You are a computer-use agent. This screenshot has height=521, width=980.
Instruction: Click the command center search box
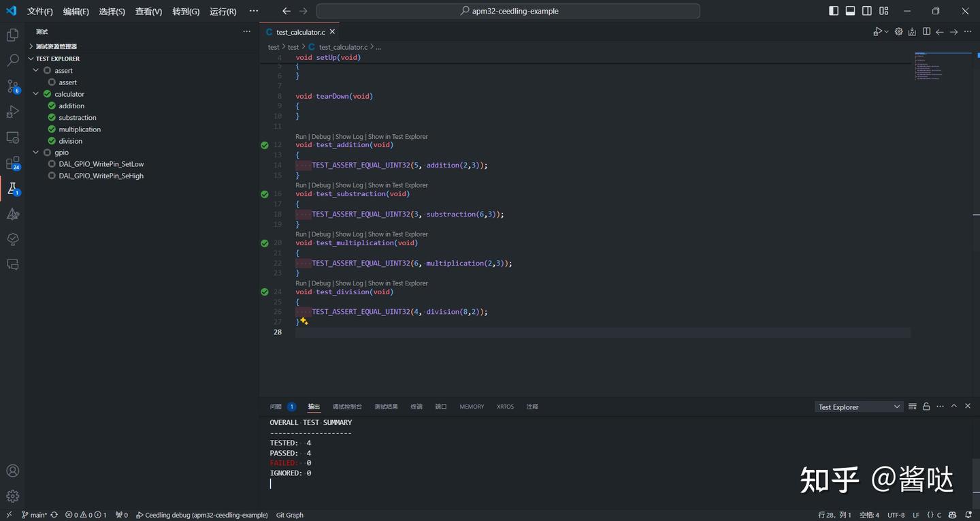508,11
